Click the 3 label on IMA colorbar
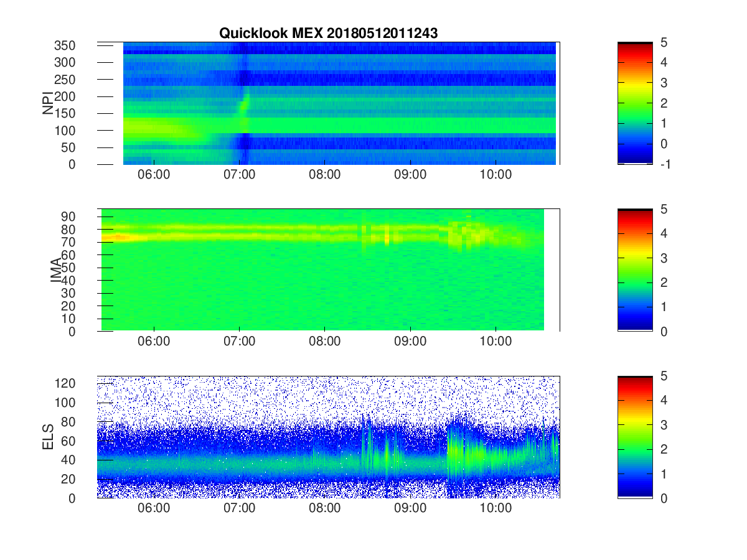This screenshot has height=560, width=747. click(664, 258)
